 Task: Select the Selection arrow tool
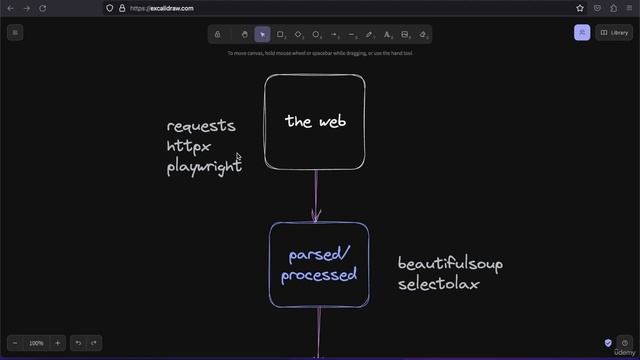[262, 35]
